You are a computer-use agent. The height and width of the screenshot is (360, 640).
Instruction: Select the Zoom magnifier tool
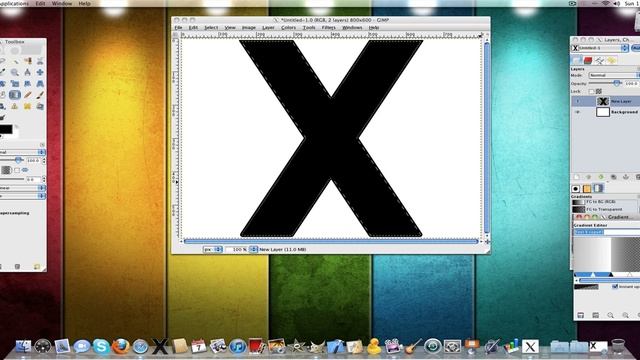[x=15, y=72]
